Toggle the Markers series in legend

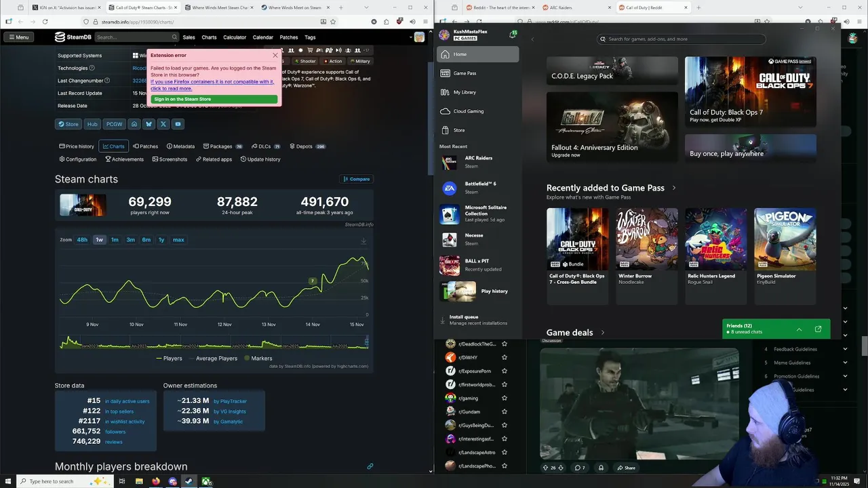(258, 359)
